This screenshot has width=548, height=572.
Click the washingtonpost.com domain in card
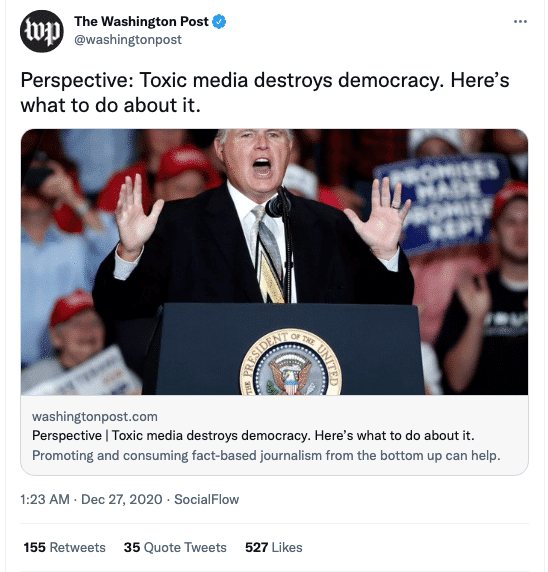(95, 416)
